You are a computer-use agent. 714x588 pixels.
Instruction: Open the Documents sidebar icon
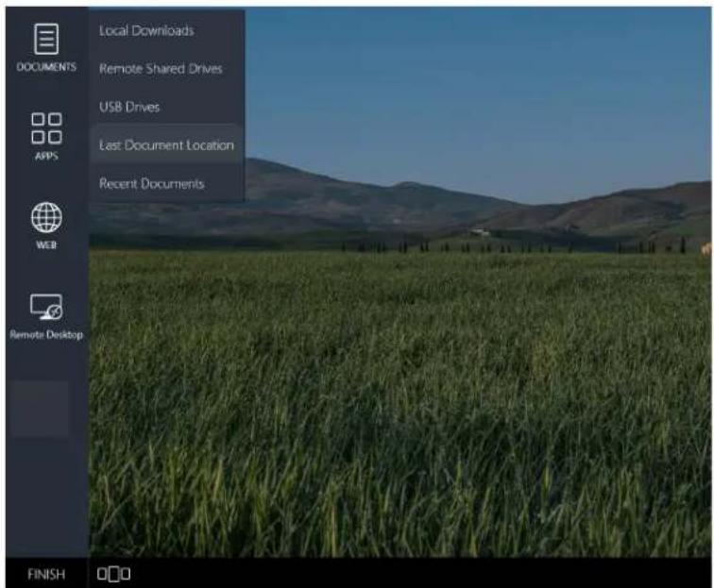click(x=46, y=39)
